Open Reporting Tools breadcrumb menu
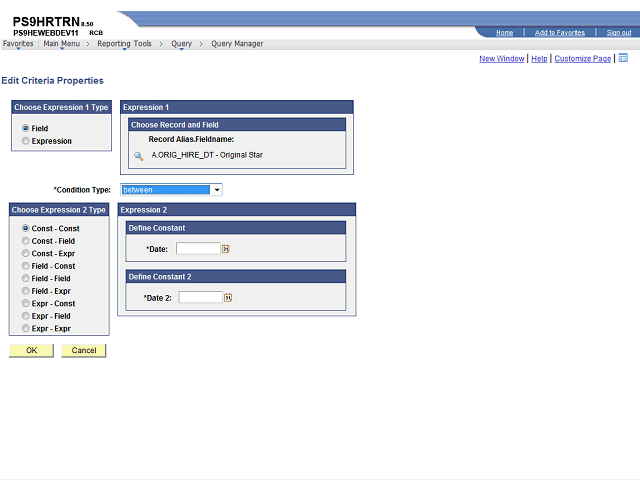This screenshot has width=640, height=480. click(x=124, y=44)
